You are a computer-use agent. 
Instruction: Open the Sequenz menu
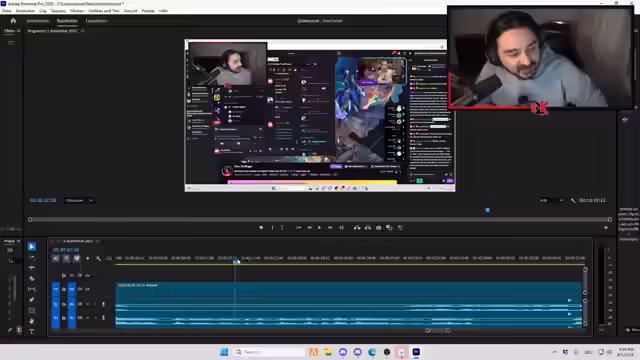(58, 11)
